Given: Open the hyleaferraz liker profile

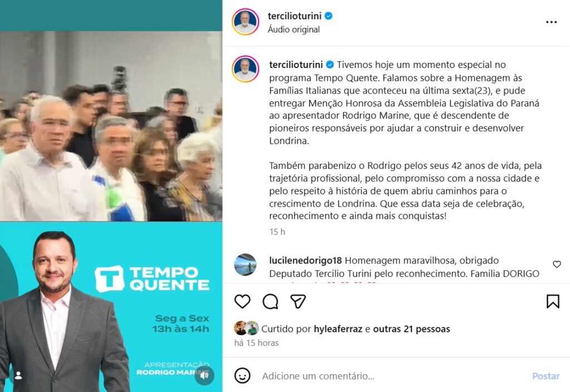Looking at the screenshot, I should (x=338, y=329).
